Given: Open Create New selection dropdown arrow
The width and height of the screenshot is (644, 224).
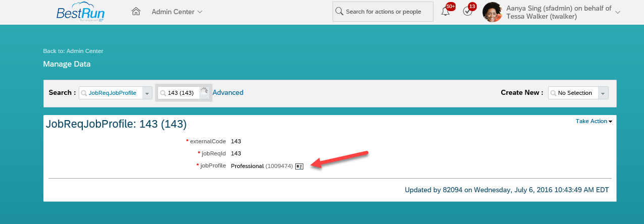Looking at the screenshot, I should point(604,93).
